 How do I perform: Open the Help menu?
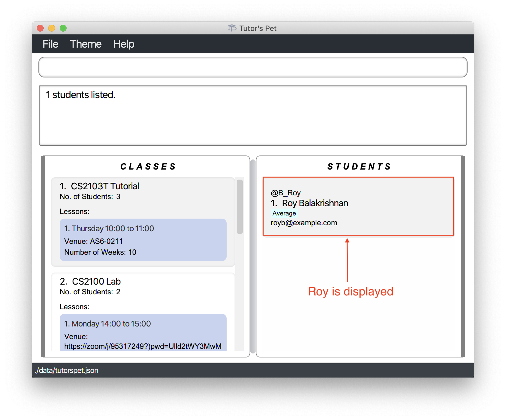[x=124, y=44]
